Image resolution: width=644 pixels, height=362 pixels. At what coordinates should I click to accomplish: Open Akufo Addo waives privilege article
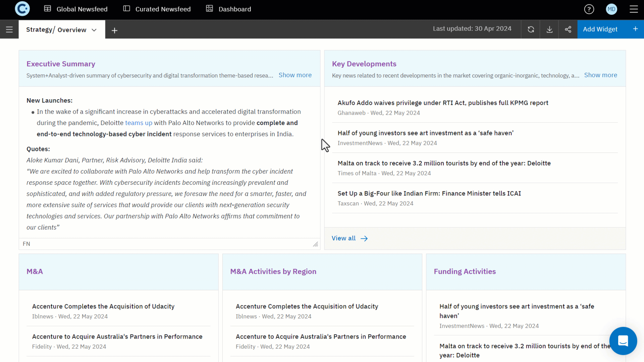[443, 103]
